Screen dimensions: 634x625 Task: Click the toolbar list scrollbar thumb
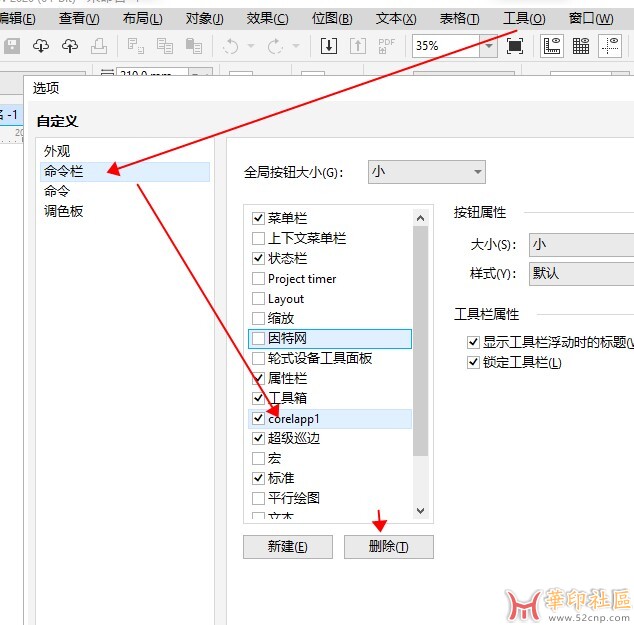point(421,341)
